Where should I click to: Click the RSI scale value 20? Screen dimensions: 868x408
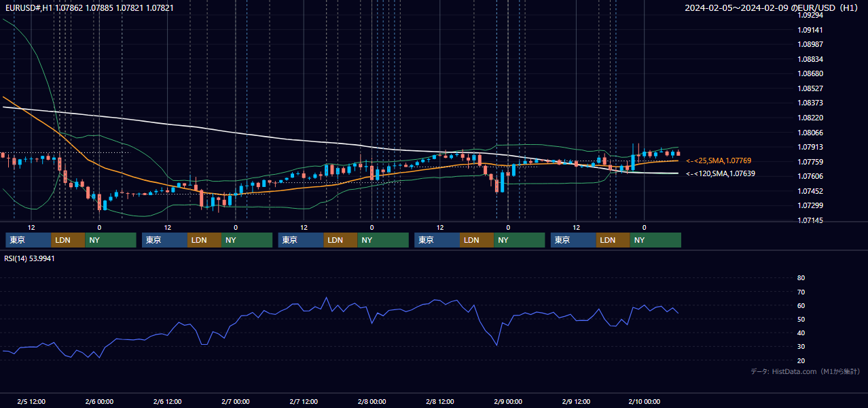(x=801, y=360)
